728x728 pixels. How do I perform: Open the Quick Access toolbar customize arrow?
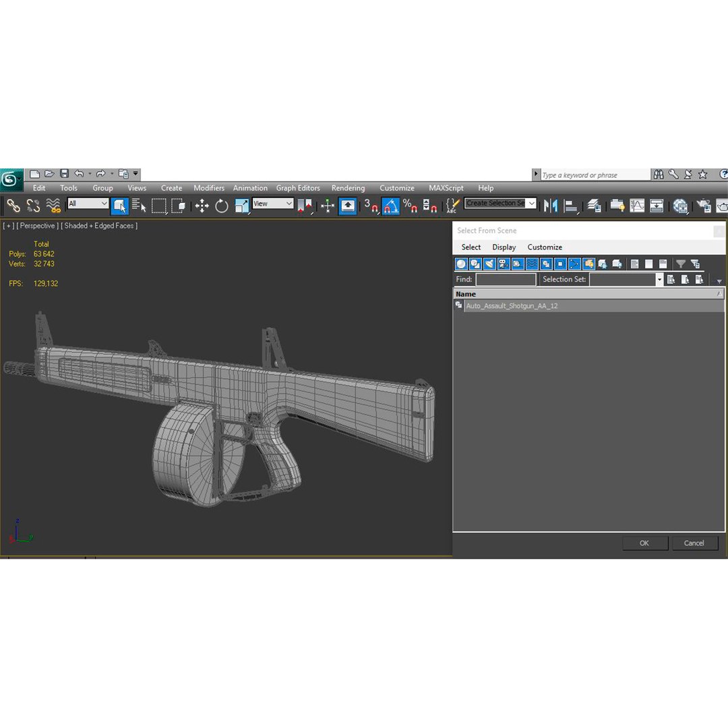coord(135,174)
